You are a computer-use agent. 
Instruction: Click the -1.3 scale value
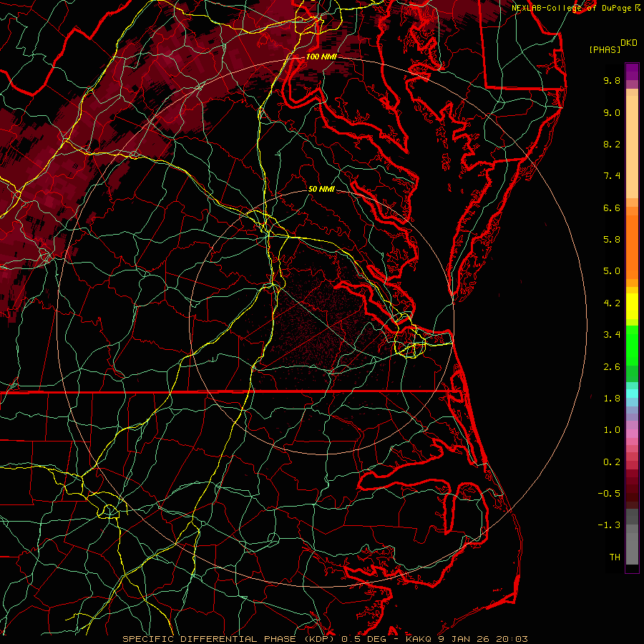(x=609, y=526)
